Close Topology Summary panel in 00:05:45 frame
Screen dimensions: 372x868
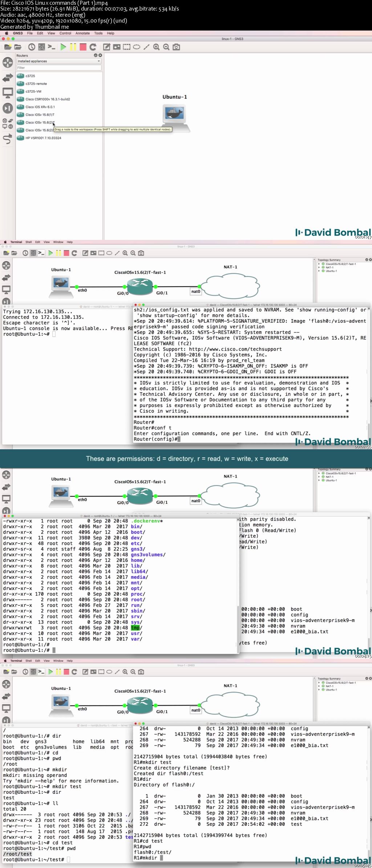(370, 678)
